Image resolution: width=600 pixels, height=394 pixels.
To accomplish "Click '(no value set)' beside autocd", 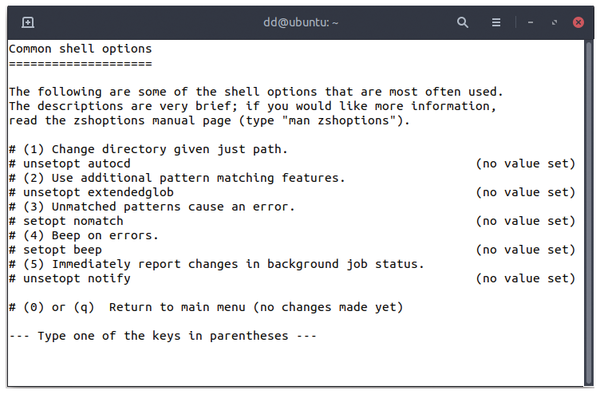I will point(525,164).
